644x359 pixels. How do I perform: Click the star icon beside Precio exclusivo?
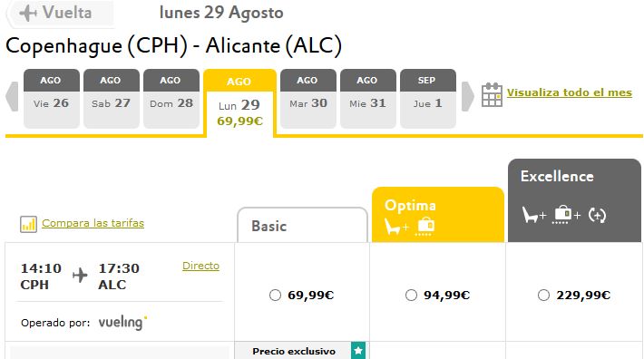point(358,351)
